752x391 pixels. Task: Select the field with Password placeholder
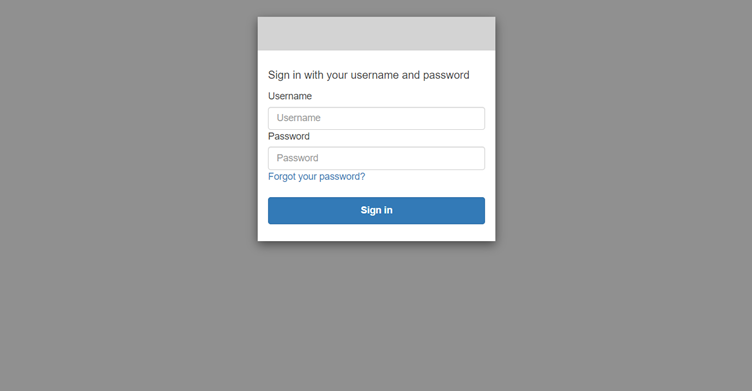(376, 158)
